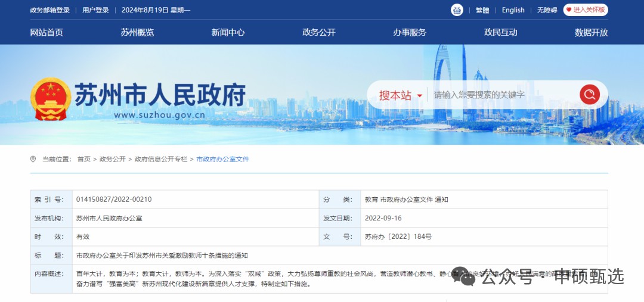The image size is (644, 302).
Task: Click the search keyword input field
Action: point(503,95)
